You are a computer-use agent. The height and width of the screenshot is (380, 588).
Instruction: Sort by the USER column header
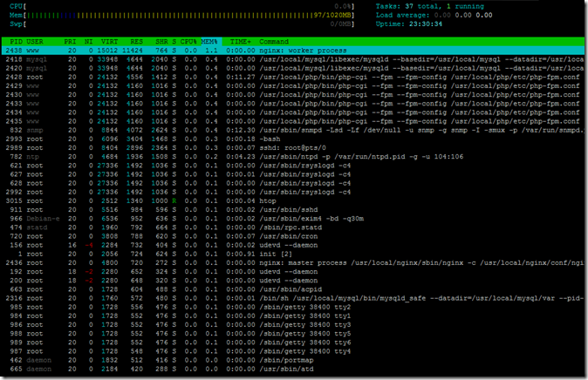pos(35,42)
